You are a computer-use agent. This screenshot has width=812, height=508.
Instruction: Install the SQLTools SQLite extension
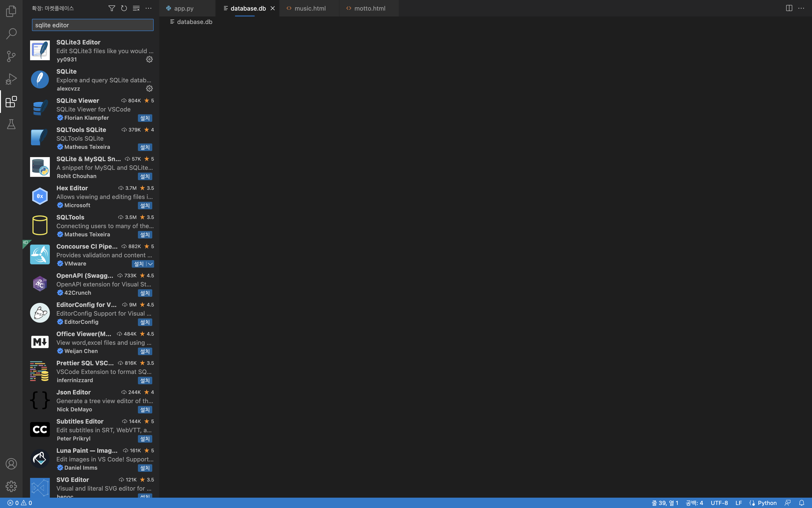pyautogui.click(x=145, y=147)
